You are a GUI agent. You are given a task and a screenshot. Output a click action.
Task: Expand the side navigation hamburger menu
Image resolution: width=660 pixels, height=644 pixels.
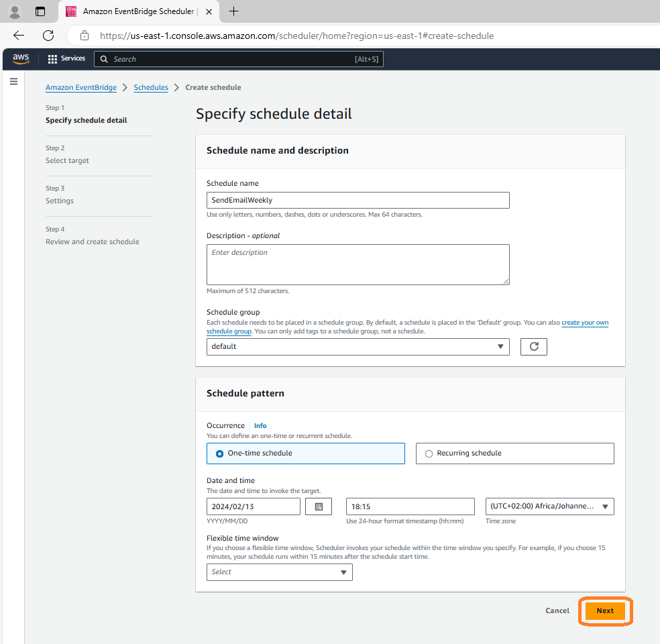point(13,81)
